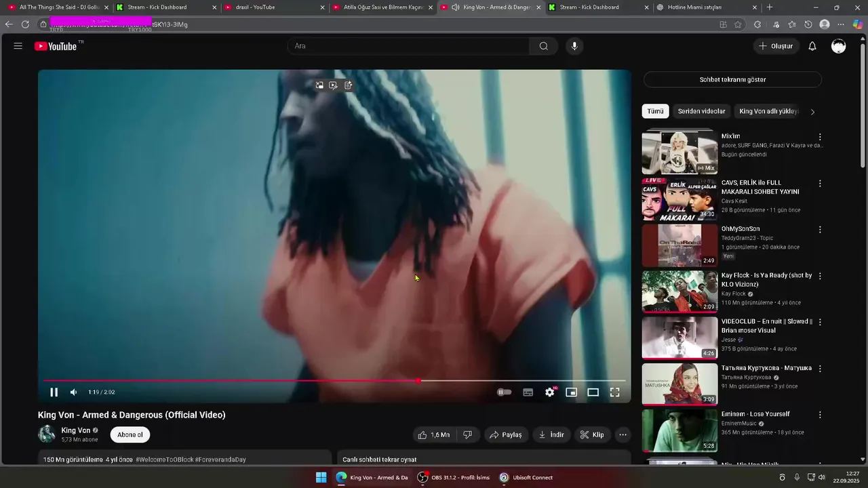Like the King Von video
The width and height of the screenshot is (868, 488).
(433, 434)
